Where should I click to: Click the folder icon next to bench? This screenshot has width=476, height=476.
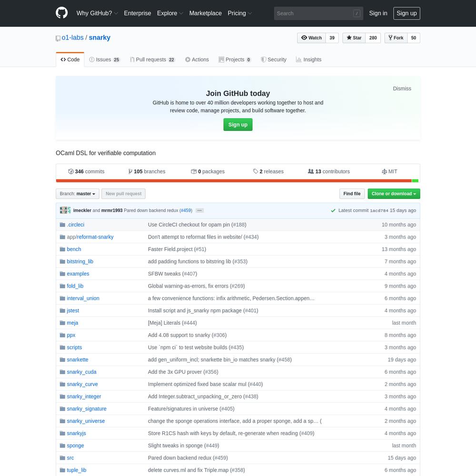pos(62,249)
